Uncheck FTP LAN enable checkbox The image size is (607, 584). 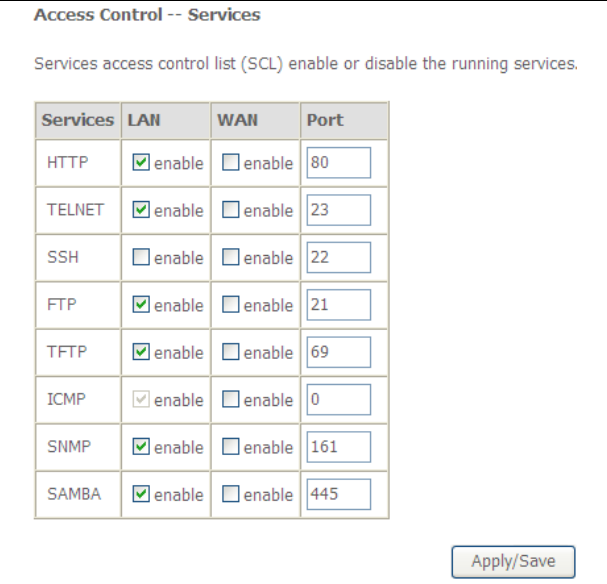[x=141, y=305]
